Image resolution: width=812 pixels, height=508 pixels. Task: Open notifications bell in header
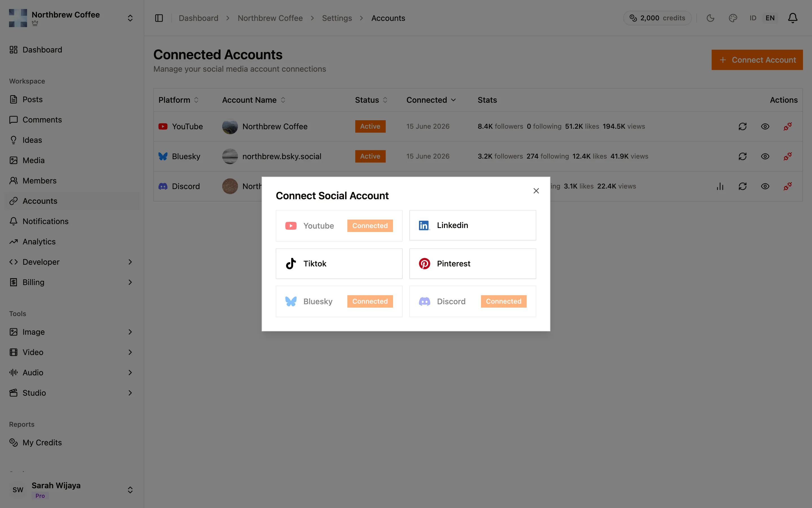pyautogui.click(x=793, y=18)
